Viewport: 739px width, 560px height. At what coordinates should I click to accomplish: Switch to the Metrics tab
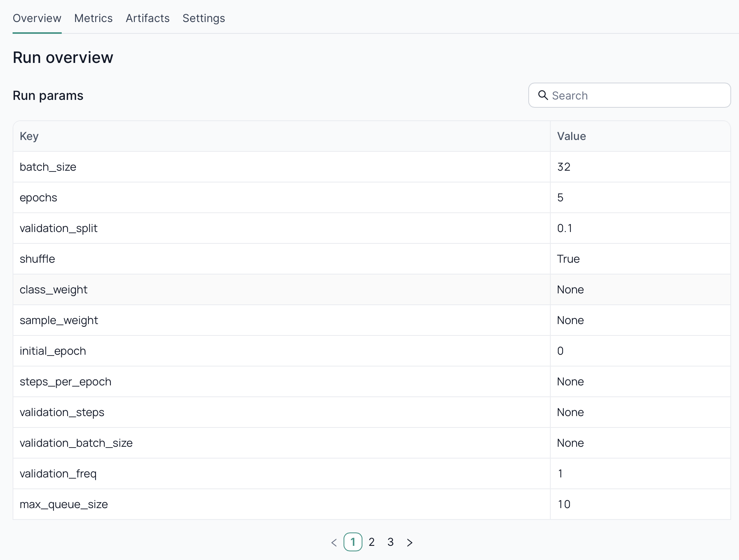point(93,18)
